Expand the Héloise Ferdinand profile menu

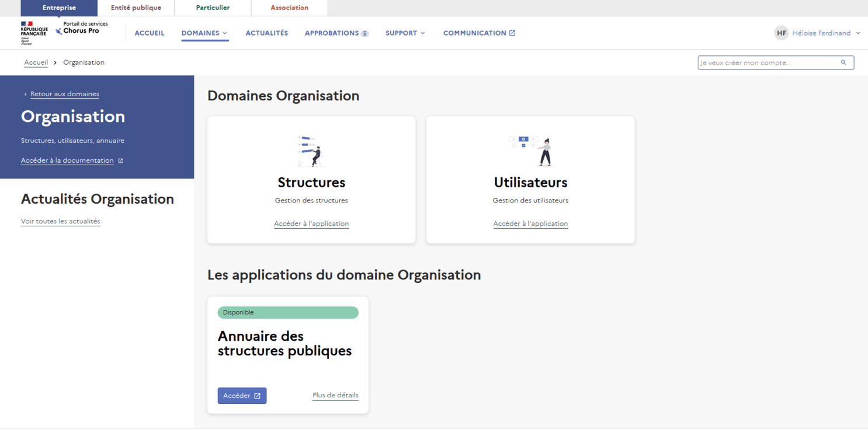coord(820,33)
